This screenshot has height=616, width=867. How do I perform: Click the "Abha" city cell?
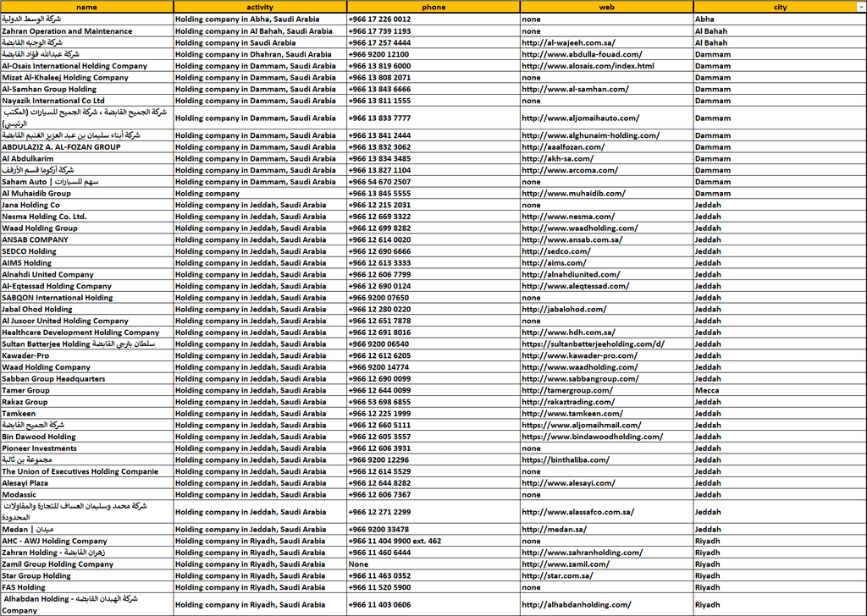point(780,19)
